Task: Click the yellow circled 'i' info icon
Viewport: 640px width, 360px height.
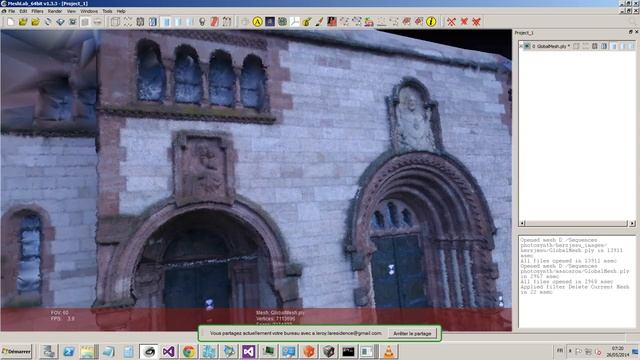Action: click(x=431, y=22)
